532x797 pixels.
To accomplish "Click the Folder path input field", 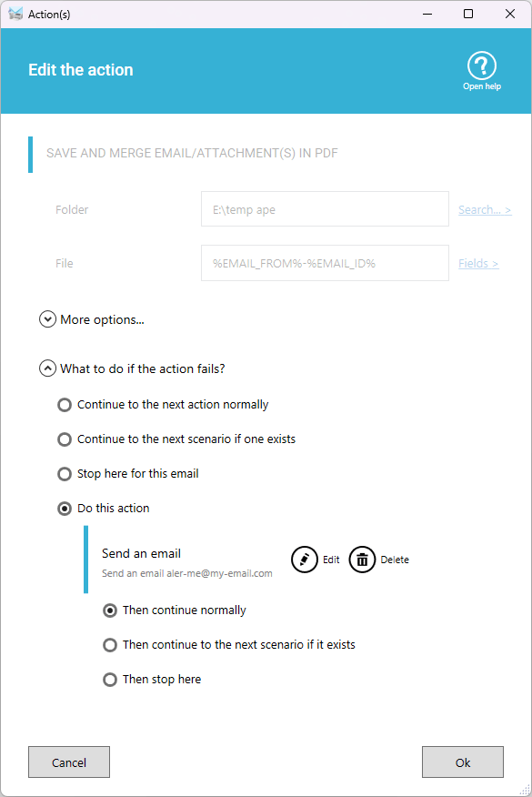I will tap(325, 209).
